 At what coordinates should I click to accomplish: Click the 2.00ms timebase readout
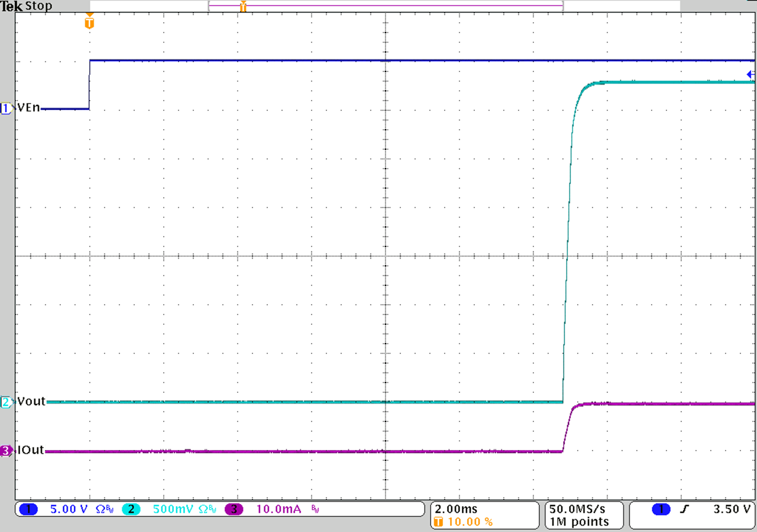[456, 509]
